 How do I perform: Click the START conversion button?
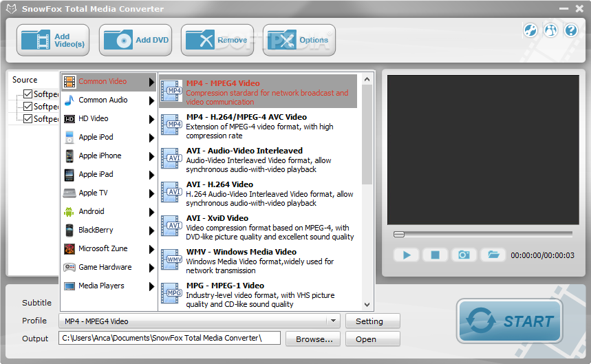click(510, 321)
